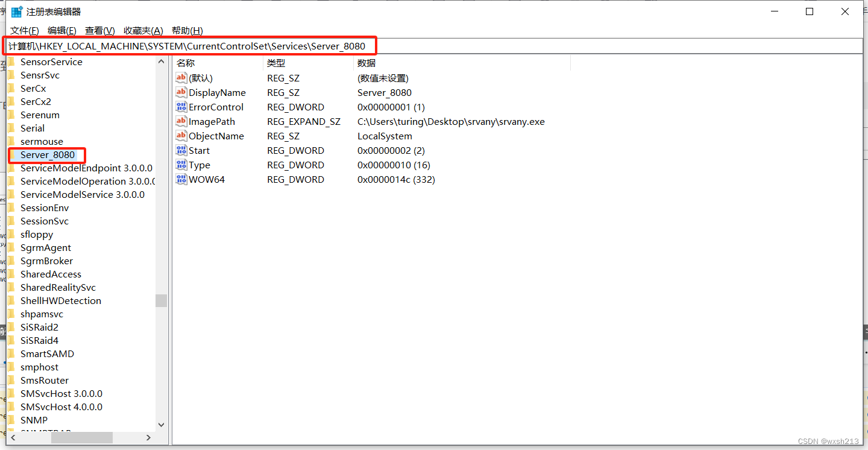
Task: Maximize the Registry Editor window
Action: pyautogui.click(x=810, y=11)
